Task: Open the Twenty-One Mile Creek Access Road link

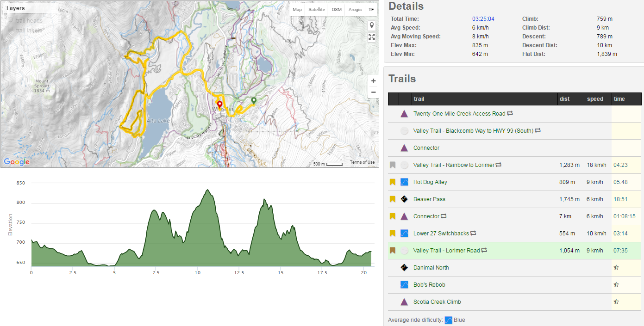Action: pyautogui.click(x=459, y=114)
